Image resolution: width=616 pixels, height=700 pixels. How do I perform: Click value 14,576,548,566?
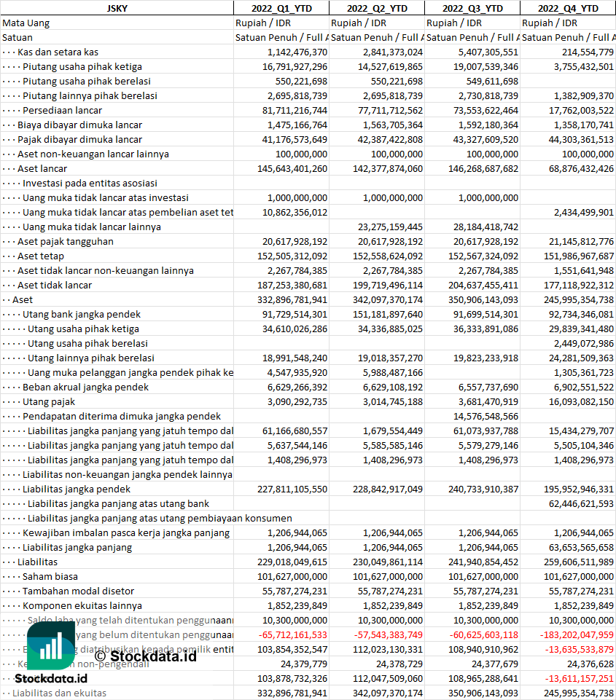point(486,417)
